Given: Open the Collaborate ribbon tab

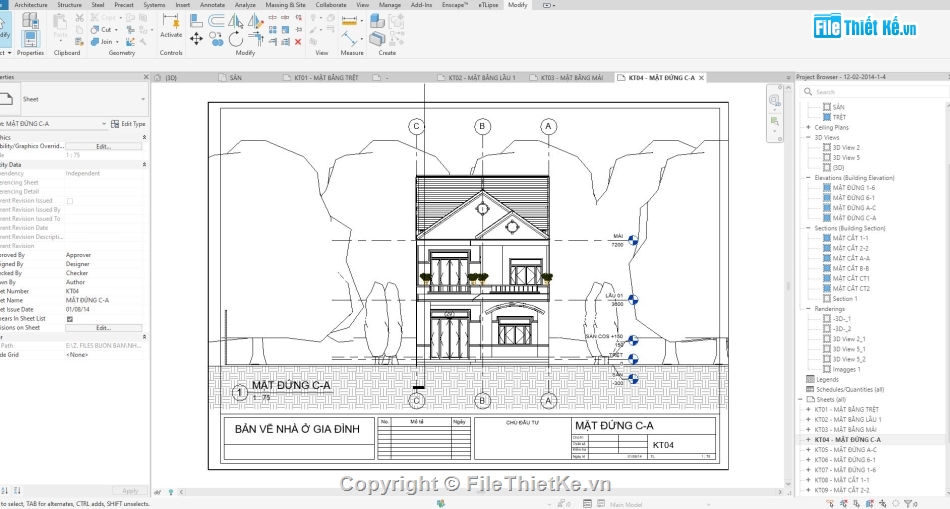Looking at the screenshot, I should [x=331, y=5].
